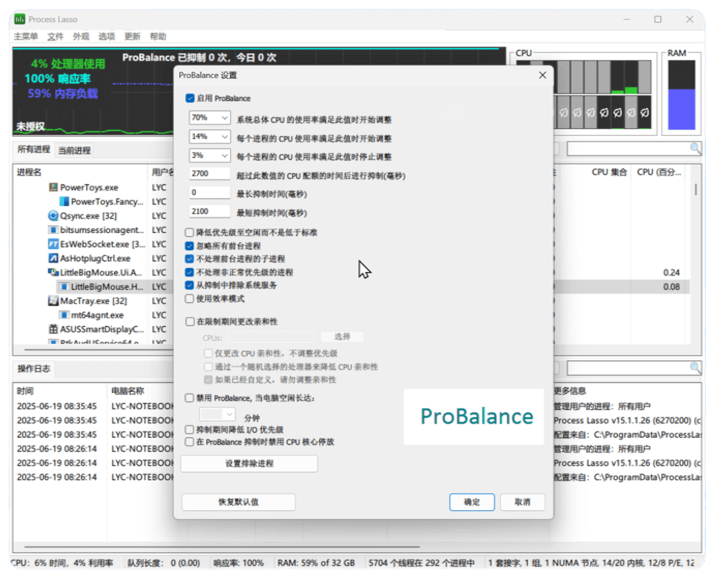
Task: Click the CPU 集合 column header
Action: (609, 172)
